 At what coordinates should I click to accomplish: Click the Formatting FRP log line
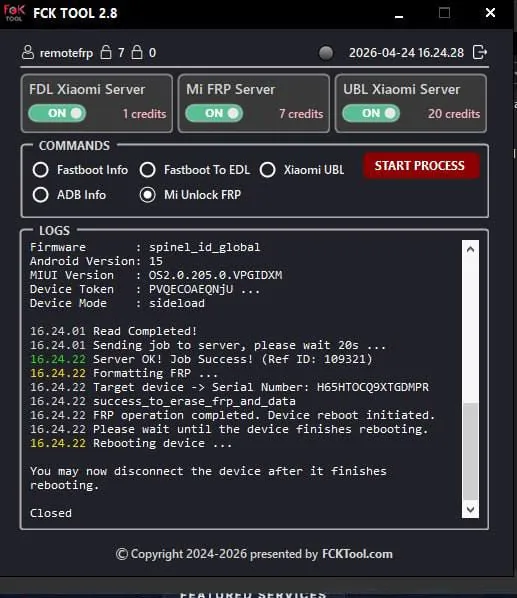click(x=124, y=373)
